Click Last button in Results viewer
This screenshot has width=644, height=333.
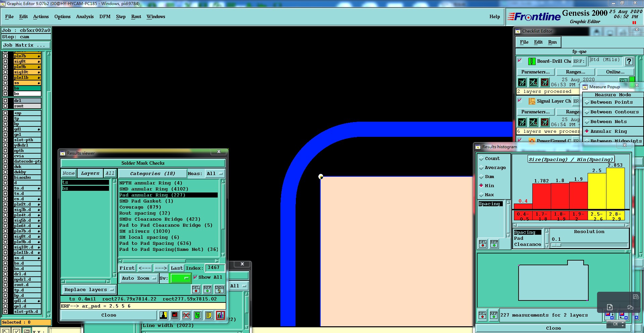[x=177, y=268]
